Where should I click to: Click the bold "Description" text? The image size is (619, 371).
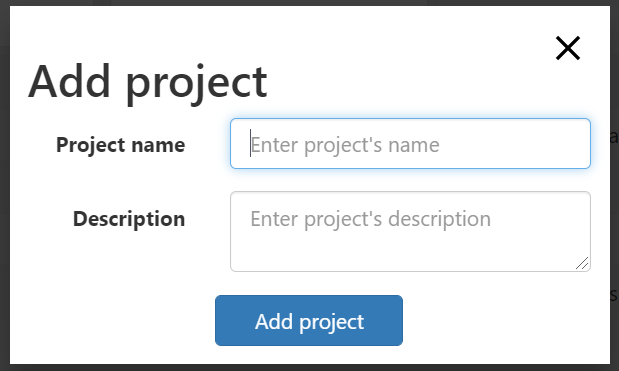pos(129,218)
